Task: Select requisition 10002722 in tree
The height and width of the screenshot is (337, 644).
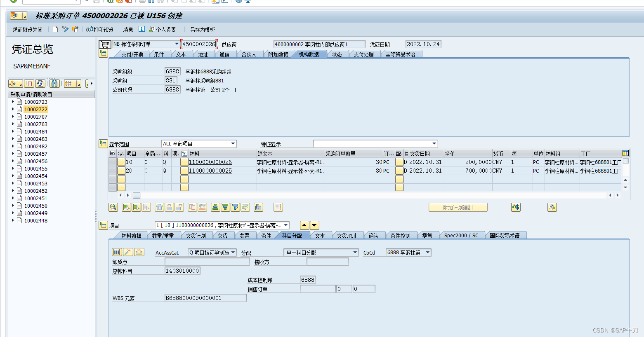Action: click(35, 109)
